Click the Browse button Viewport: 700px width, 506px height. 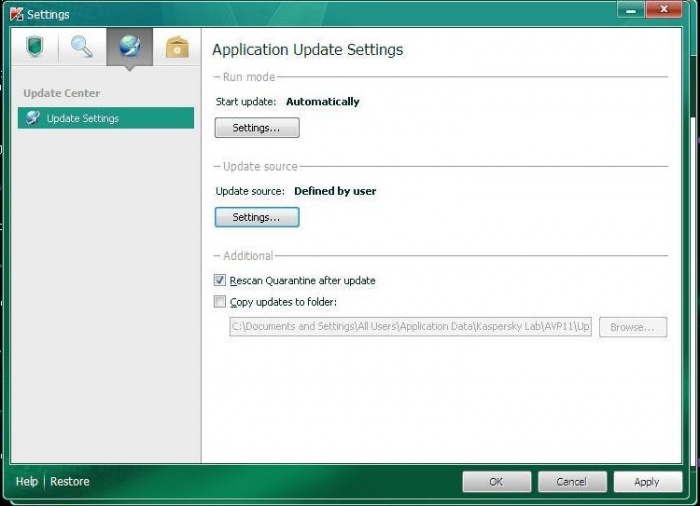[x=633, y=327]
